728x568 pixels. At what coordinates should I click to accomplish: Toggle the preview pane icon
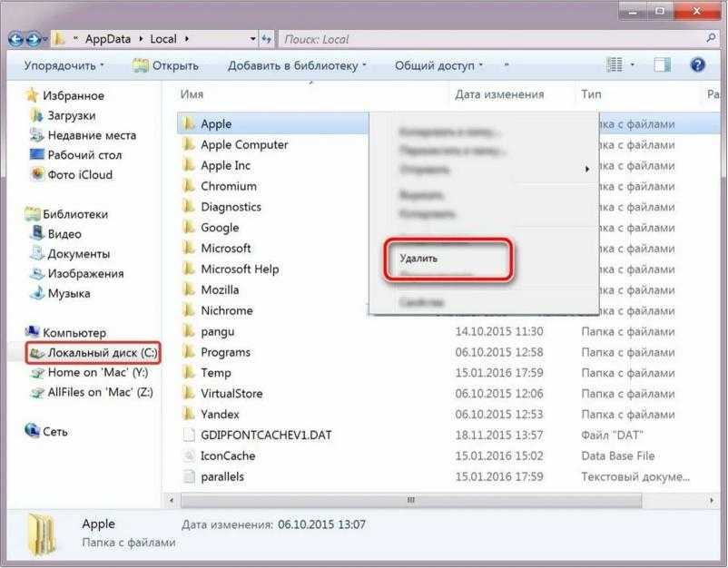[663, 65]
